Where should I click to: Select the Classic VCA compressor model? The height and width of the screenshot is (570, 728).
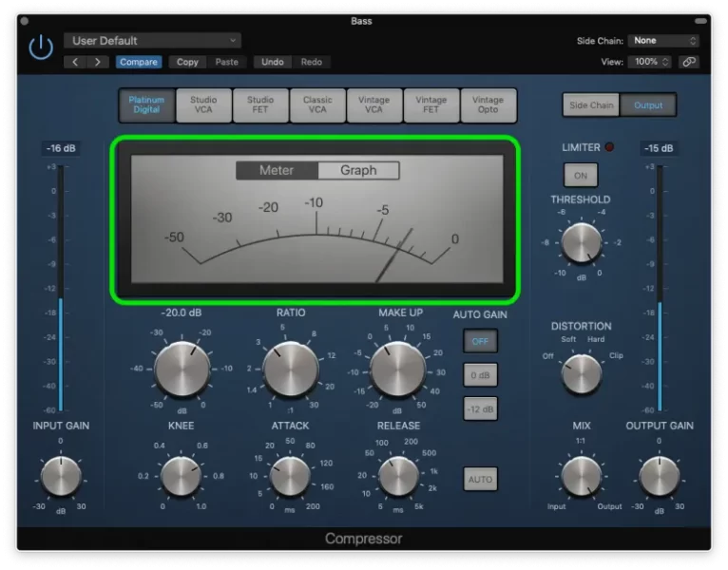coord(317,104)
